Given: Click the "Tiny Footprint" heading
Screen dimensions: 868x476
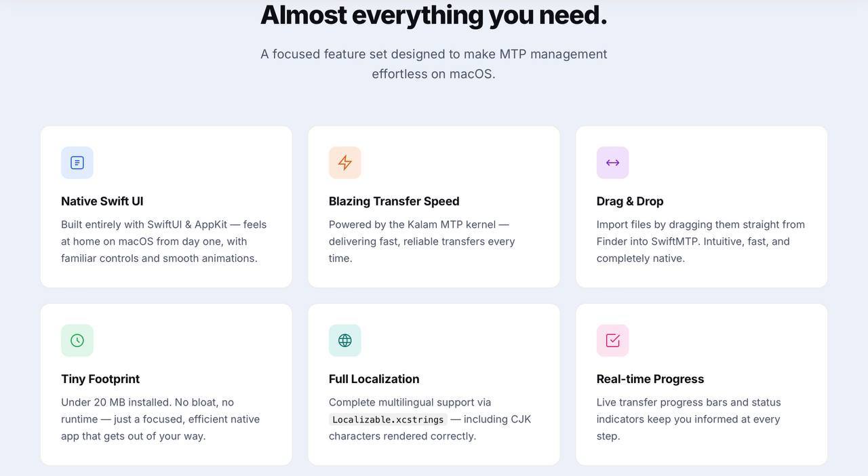Looking at the screenshot, I should coord(100,379).
